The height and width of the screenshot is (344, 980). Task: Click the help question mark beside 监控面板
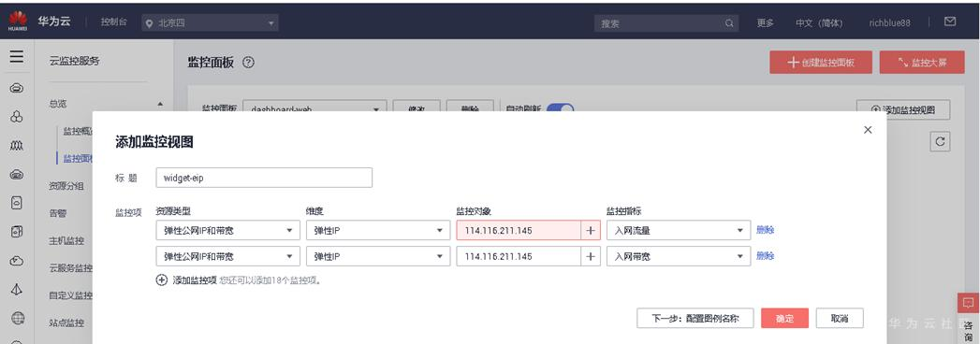coord(248,63)
